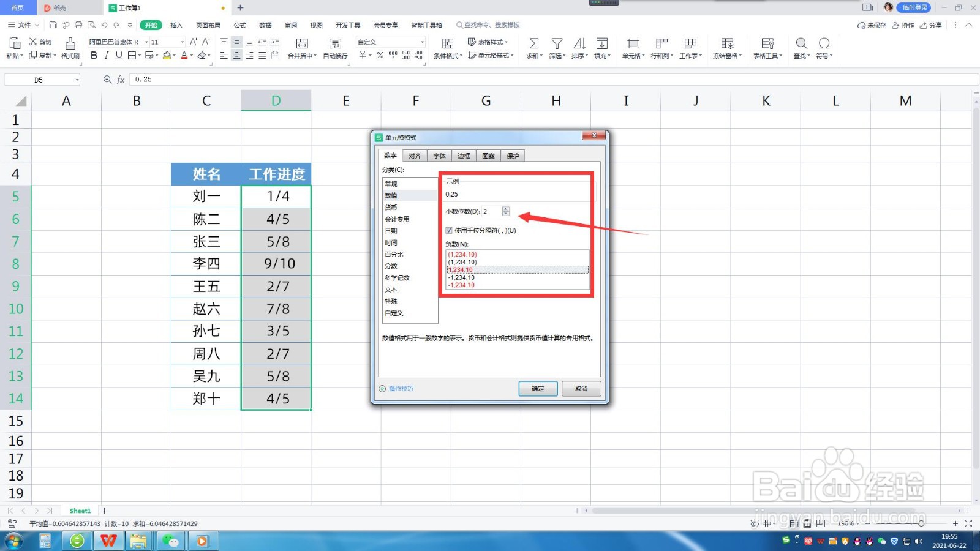Open the number format dropdown showing 自定义
The image size is (980, 551).
pyautogui.click(x=422, y=42)
